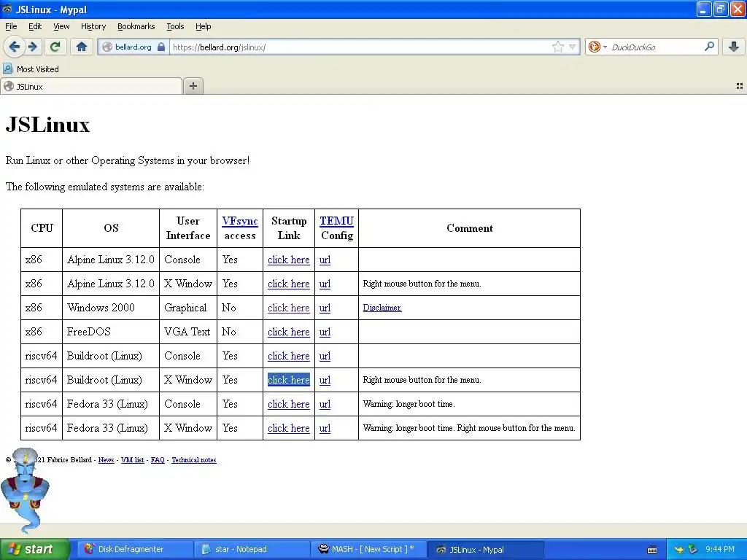This screenshot has width=747, height=560.
Task: Open the Technical notes footer link
Action: coord(194,460)
